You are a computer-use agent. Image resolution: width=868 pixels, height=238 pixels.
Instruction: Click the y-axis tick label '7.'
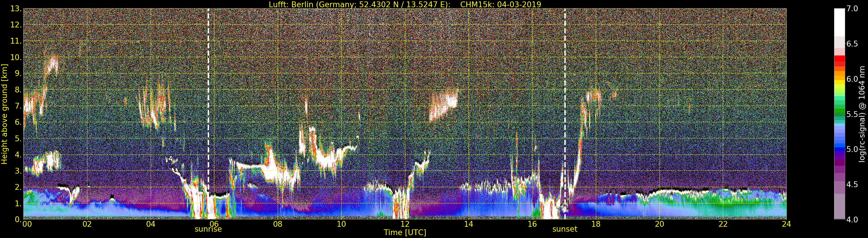click(x=18, y=106)
